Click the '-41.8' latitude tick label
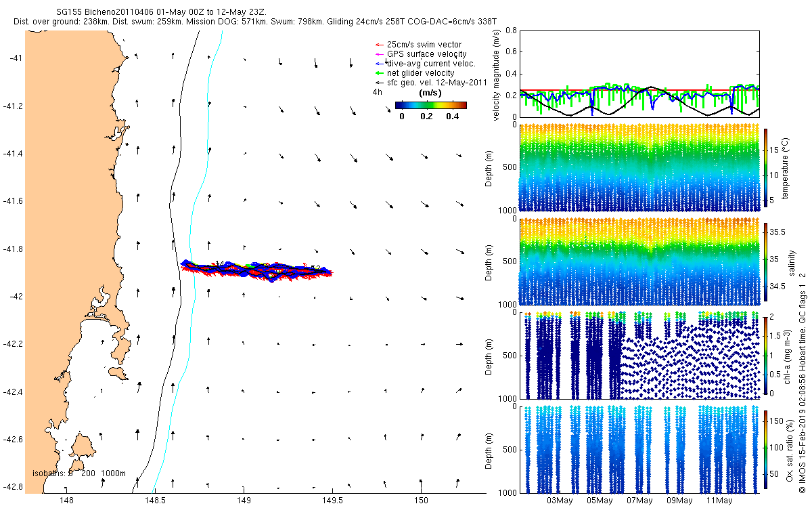The width and height of the screenshot is (812, 508). (x=13, y=249)
